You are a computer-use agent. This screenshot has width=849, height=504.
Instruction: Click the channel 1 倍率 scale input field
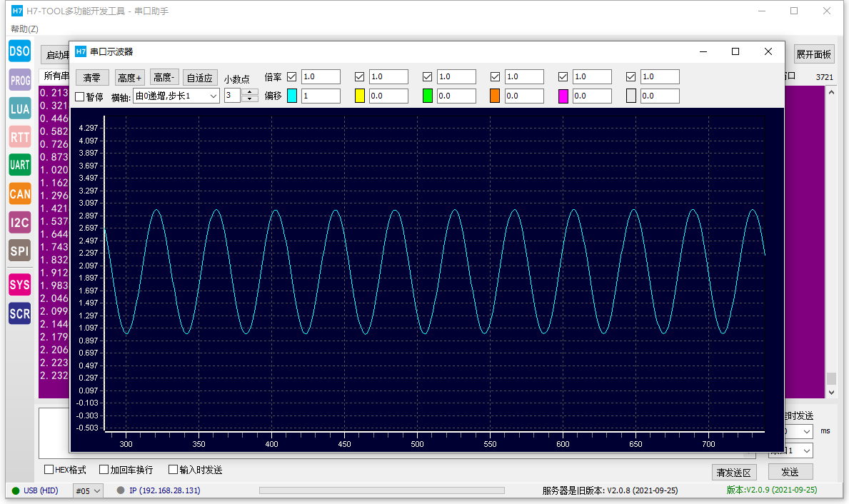click(x=321, y=77)
